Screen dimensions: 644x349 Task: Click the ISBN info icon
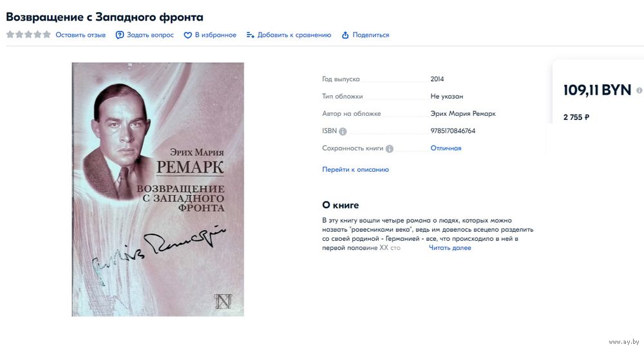point(343,131)
